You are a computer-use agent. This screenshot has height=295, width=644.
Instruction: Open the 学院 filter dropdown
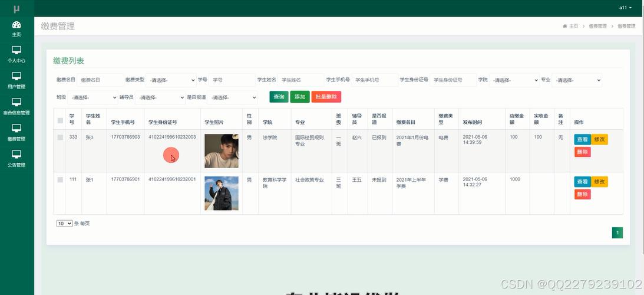point(514,80)
